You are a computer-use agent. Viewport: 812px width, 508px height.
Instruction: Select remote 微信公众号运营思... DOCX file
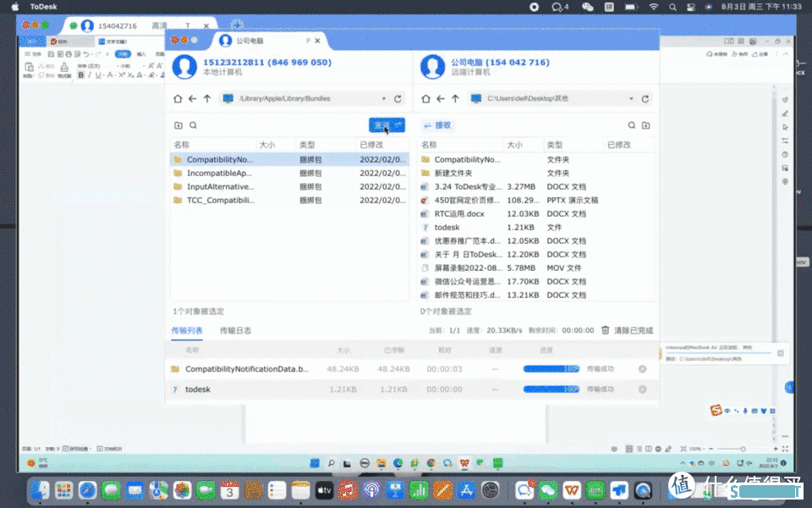(536, 281)
